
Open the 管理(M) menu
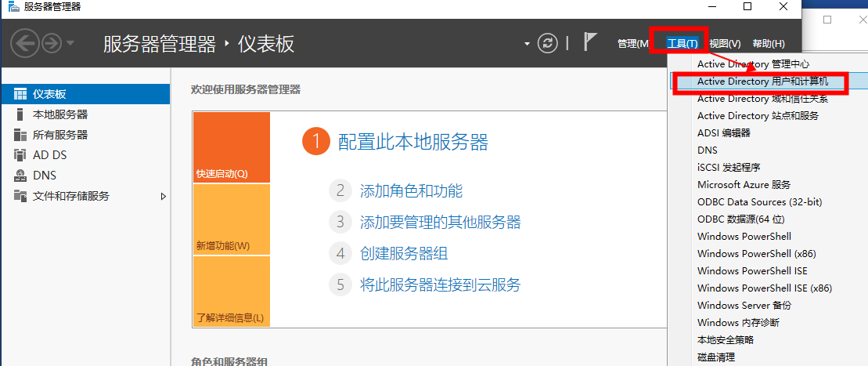633,44
